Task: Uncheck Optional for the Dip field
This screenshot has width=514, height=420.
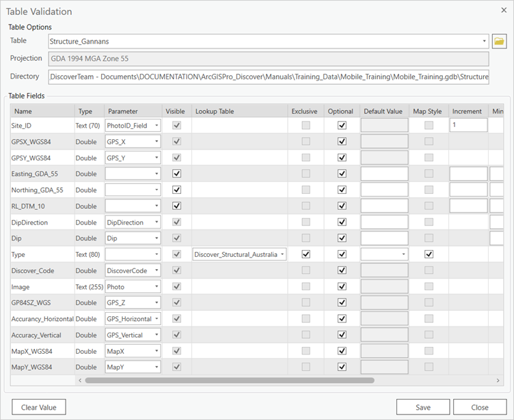Action: (x=342, y=238)
